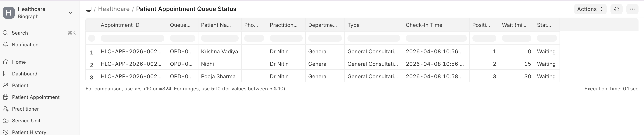Click the desk monitor breadcrumb icon
The width and height of the screenshot is (644, 135).
pyautogui.click(x=88, y=9)
